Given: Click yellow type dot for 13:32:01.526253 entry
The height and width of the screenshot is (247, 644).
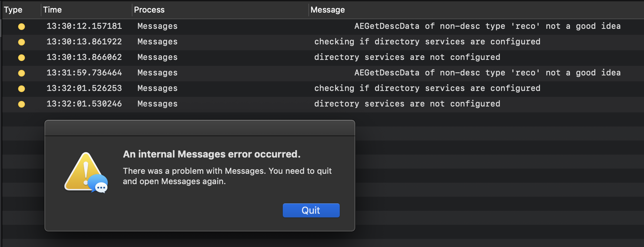Looking at the screenshot, I should coord(21,88).
